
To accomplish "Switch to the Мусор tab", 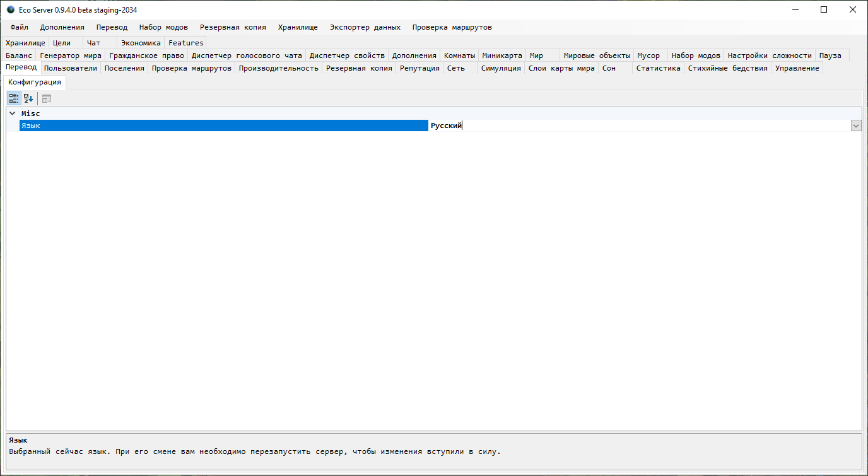I will point(650,55).
